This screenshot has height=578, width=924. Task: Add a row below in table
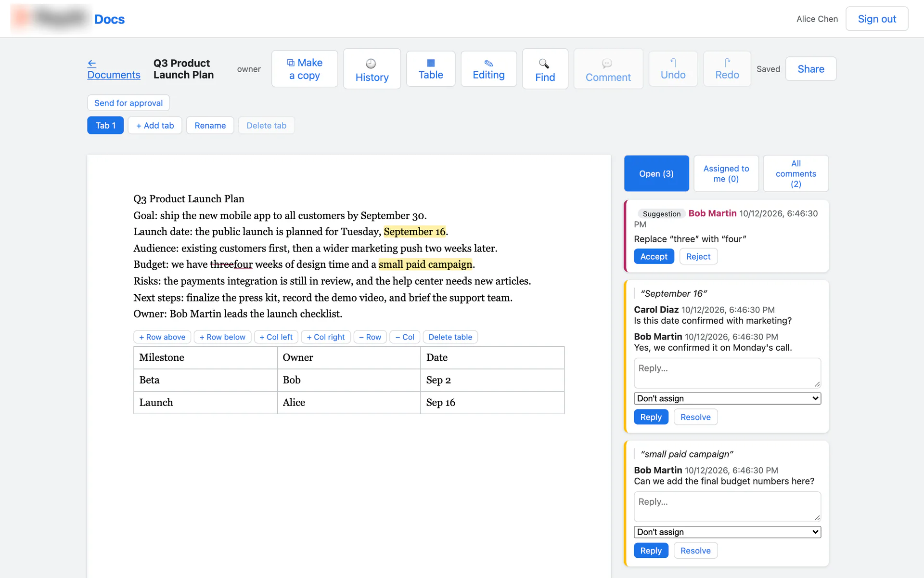click(x=222, y=337)
